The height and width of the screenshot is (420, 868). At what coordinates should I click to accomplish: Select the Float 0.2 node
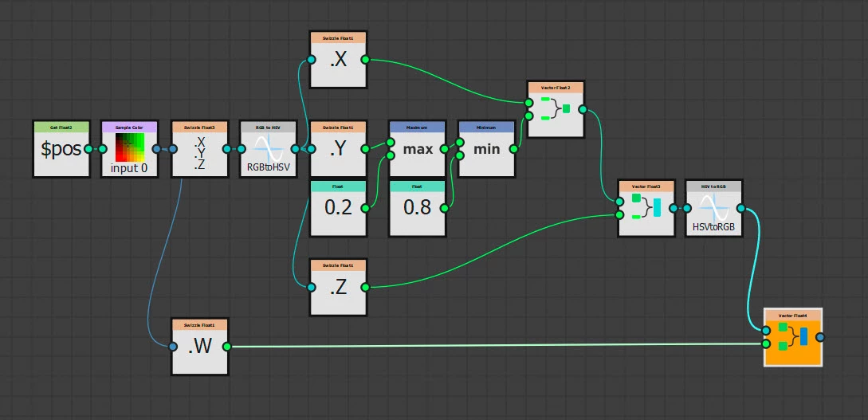click(x=338, y=208)
